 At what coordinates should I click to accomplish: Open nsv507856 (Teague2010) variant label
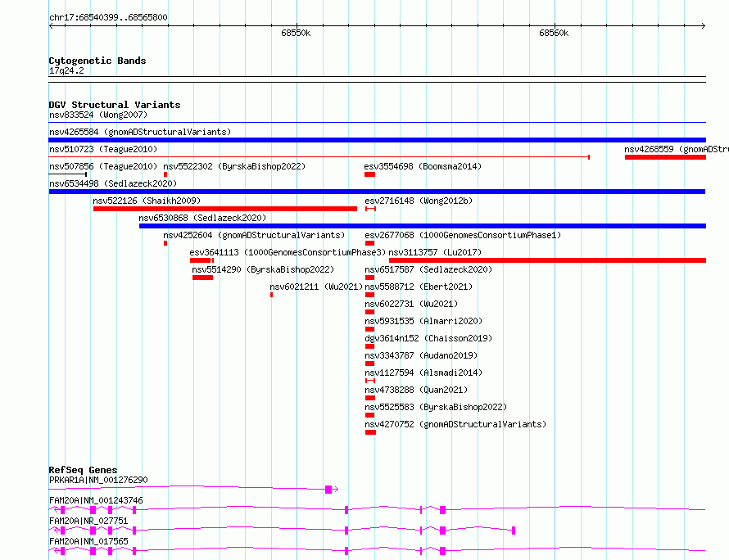(x=103, y=166)
